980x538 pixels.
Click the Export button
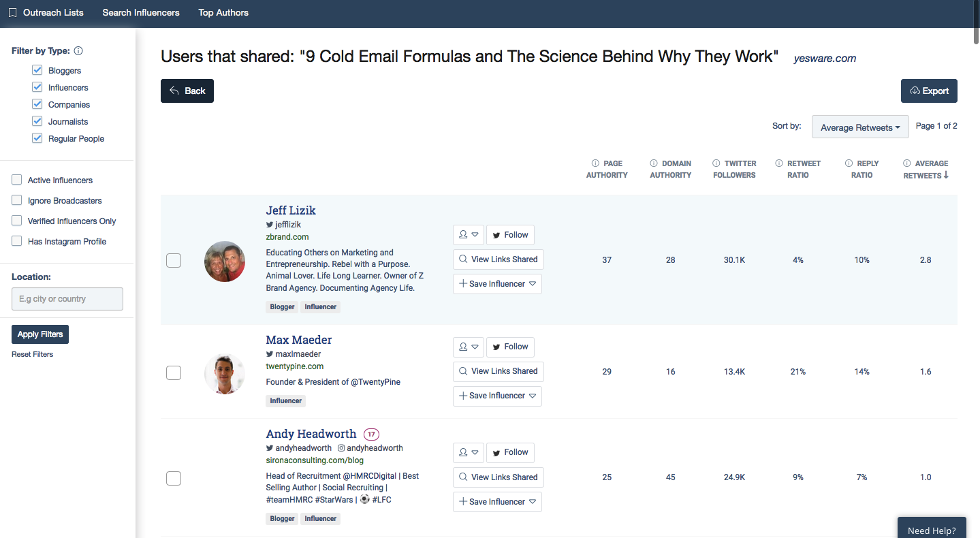(x=929, y=91)
